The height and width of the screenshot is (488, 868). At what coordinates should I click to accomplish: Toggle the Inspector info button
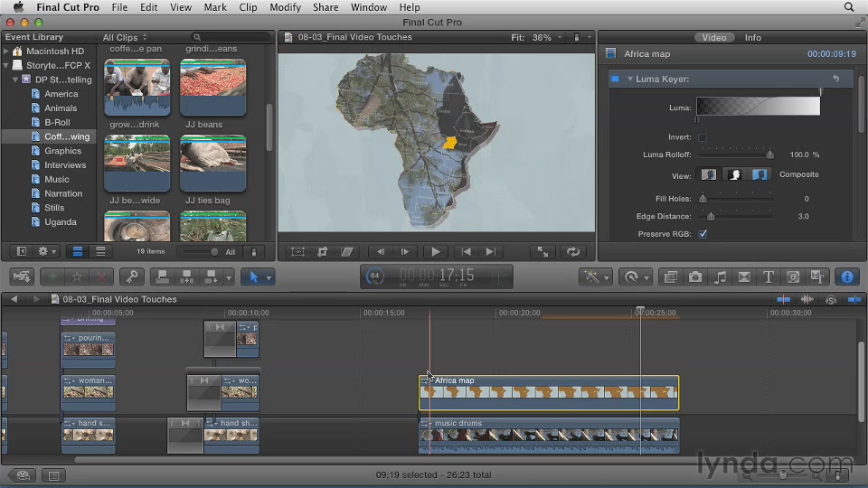(847, 277)
